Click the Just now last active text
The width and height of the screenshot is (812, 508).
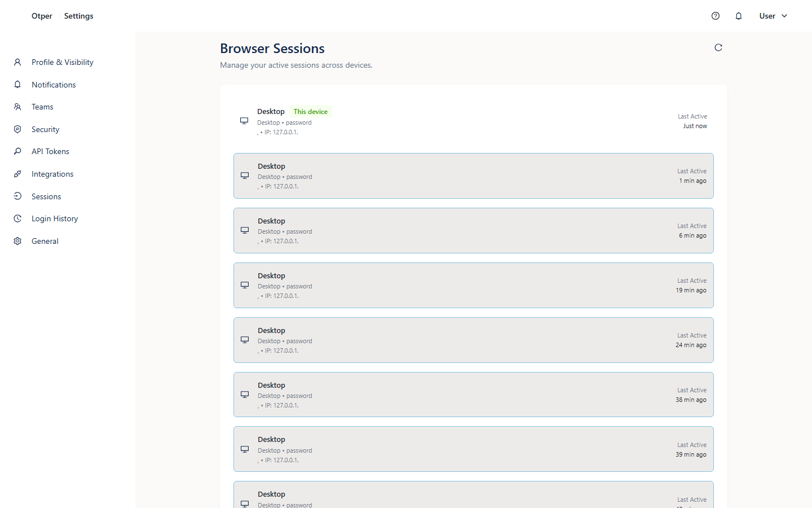click(x=695, y=126)
